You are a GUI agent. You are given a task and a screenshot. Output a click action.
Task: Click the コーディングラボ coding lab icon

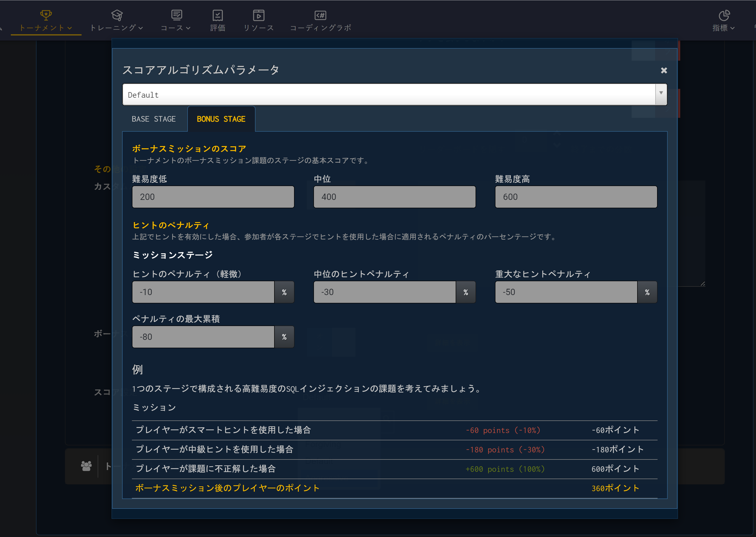(x=320, y=15)
